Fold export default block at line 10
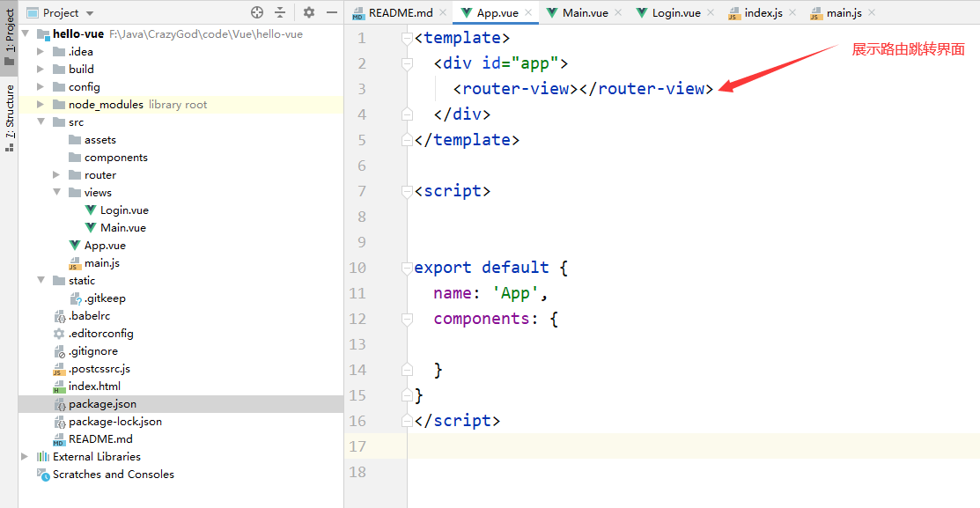Viewport: 980px width, 508px height. tap(407, 268)
